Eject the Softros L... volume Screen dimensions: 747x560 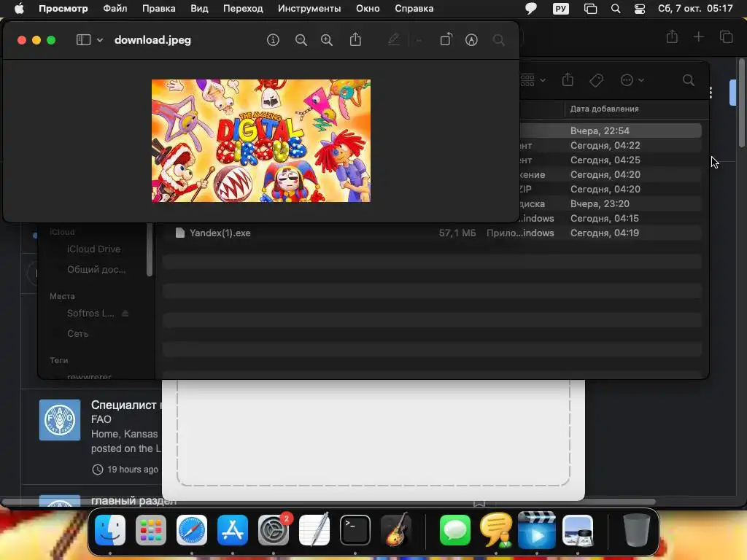tap(125, 314)
